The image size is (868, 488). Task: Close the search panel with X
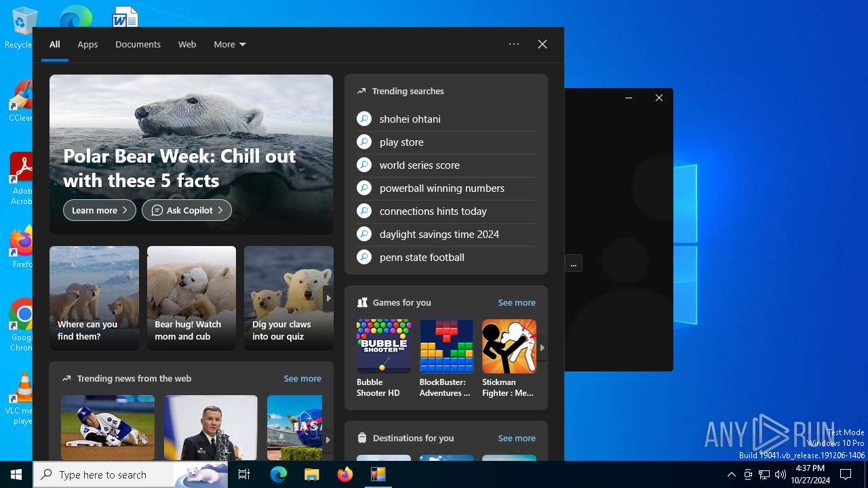(x=542, y=44)
